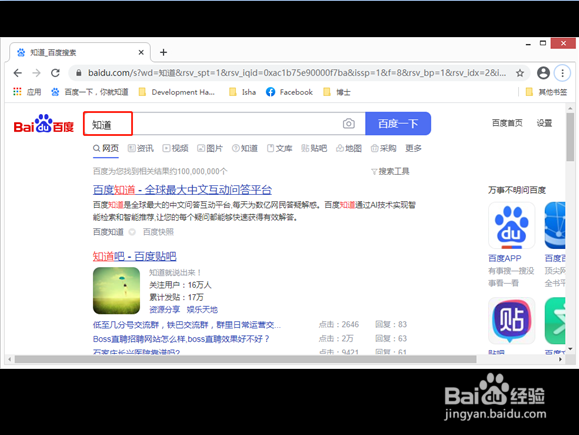Open 百度一下，你就知道 bookmark
This screenshot has height=435, width=579.
coord(90,92)
